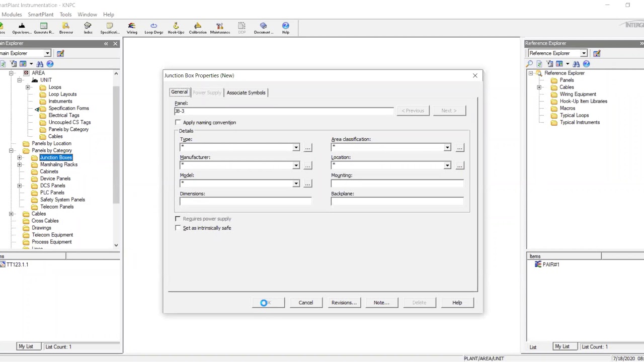Click magnifier search icon in Reference Explorer

point(529,64)
